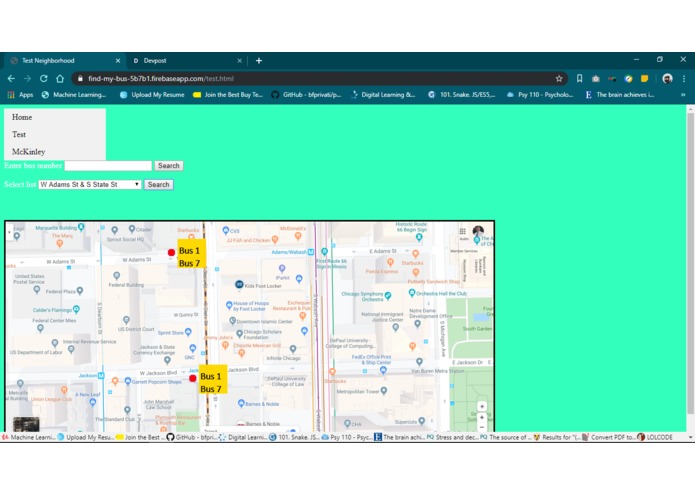Click Search next to bus number field
The height and width of the screenshot is (494, 695).
168,166
